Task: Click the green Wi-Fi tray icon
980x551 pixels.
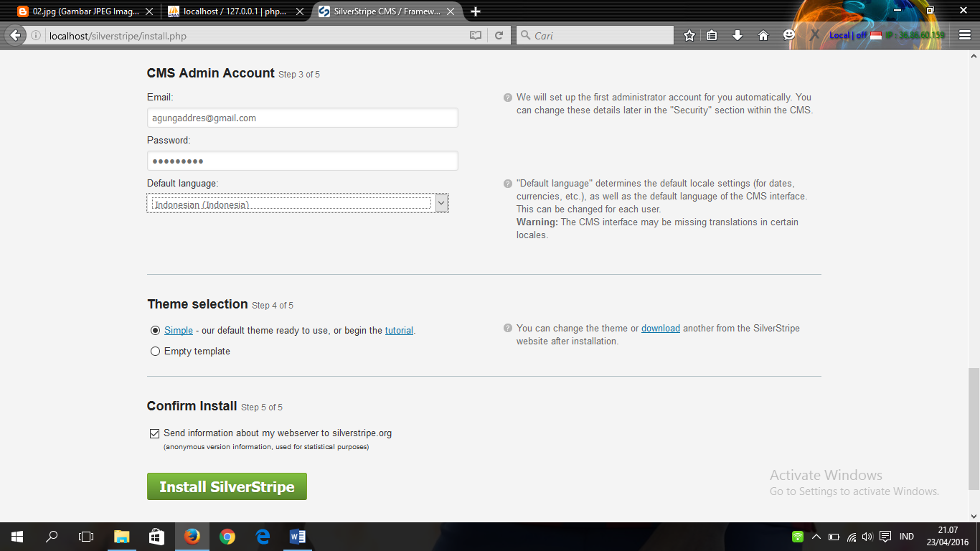Action: pyautogui.click(x=798, y=537)
